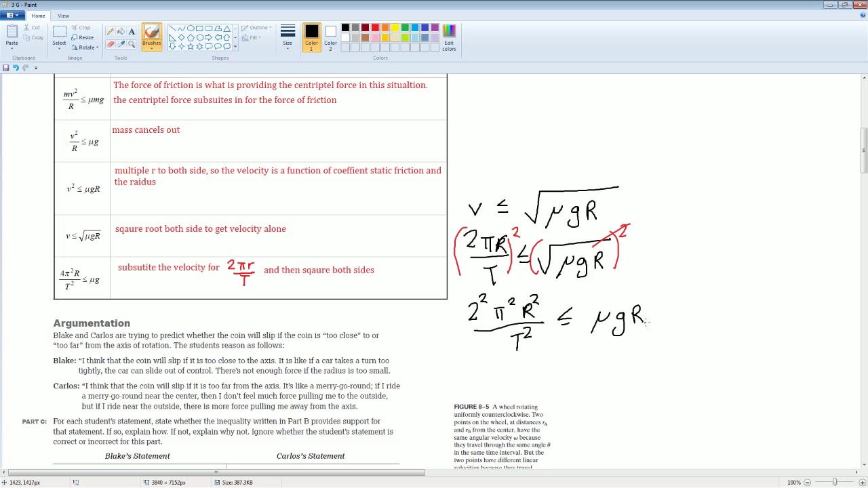The width and height of the screenshot is (868, 488).
Task: Click the 'Argumentation' heading on canvas
Action: (x=92, y=323)
